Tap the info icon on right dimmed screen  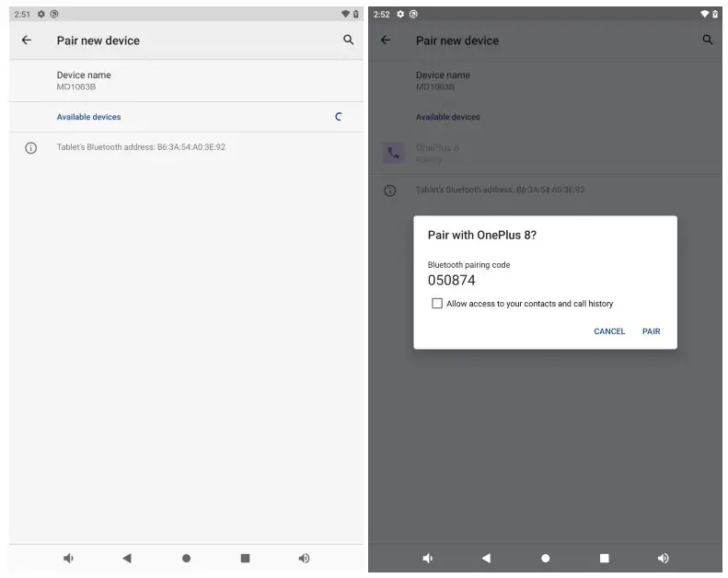pyautogui.click(x=390, y=191)
